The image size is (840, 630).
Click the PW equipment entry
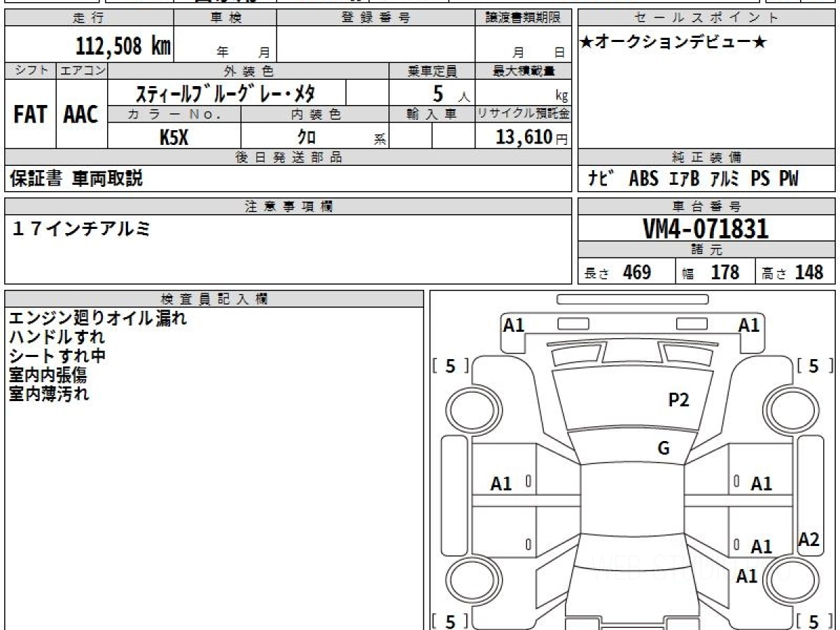tap(788, 179)
